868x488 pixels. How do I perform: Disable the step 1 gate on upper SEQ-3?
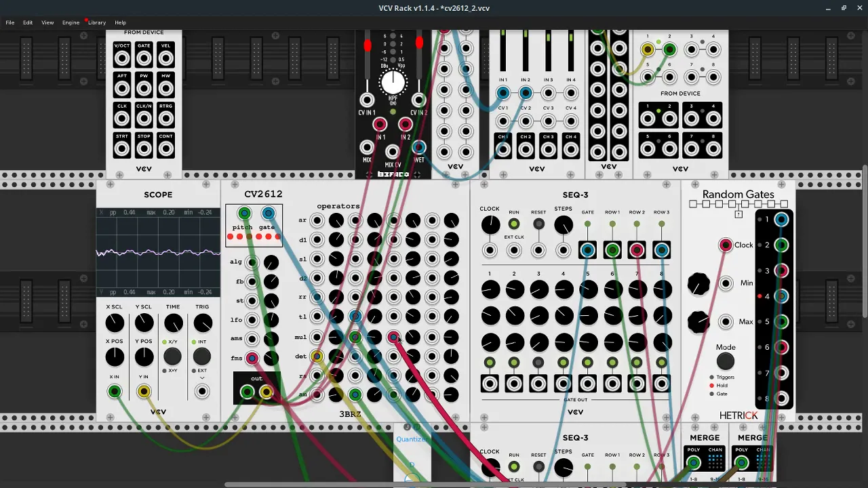click(x=490, y=363)
